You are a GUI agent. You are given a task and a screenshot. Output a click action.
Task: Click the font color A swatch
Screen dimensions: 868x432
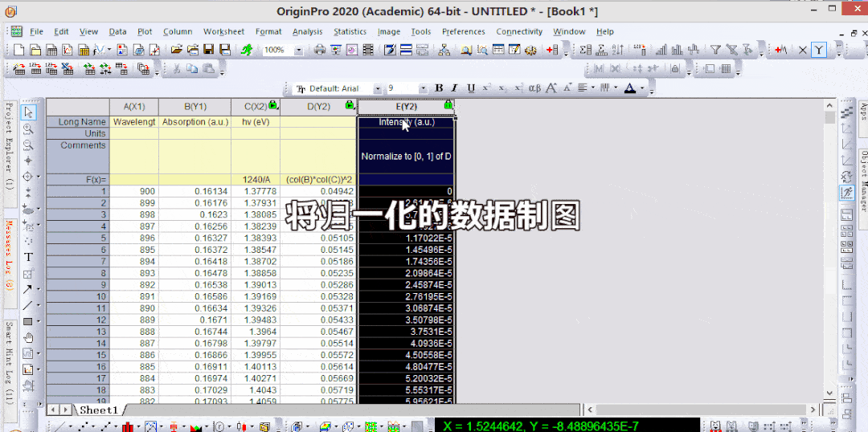pos(630,88)
